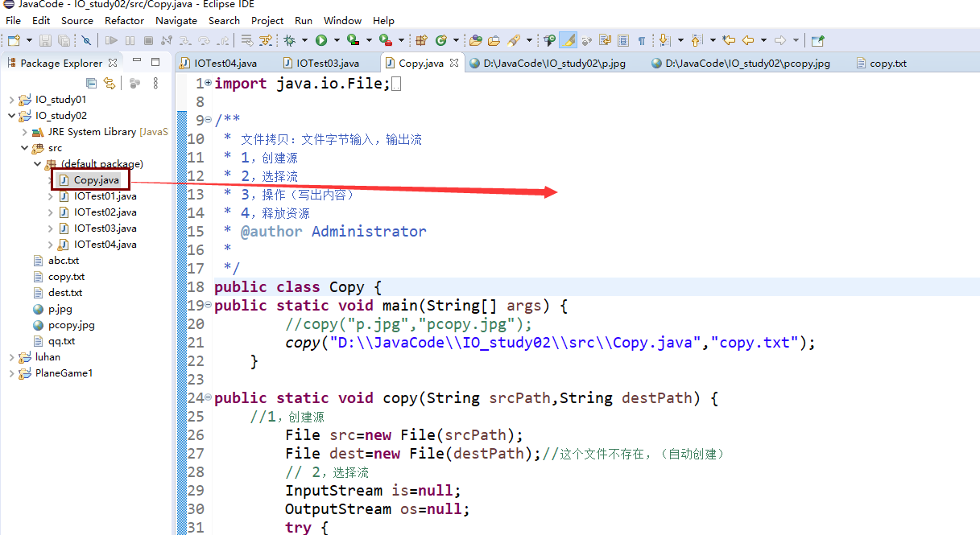The image size is (980, 535).
Task: Open the Run button dropdown arrow
Action: tap(336, 40)
